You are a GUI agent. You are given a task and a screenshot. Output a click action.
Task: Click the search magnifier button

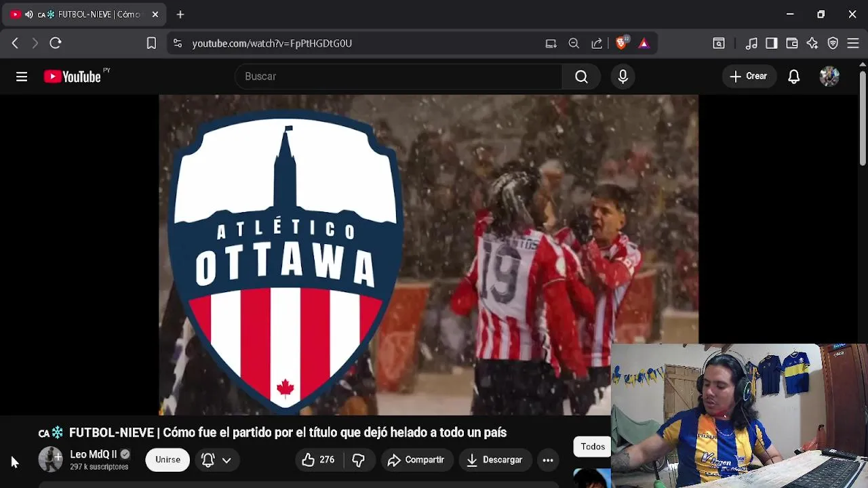[581, 77]
